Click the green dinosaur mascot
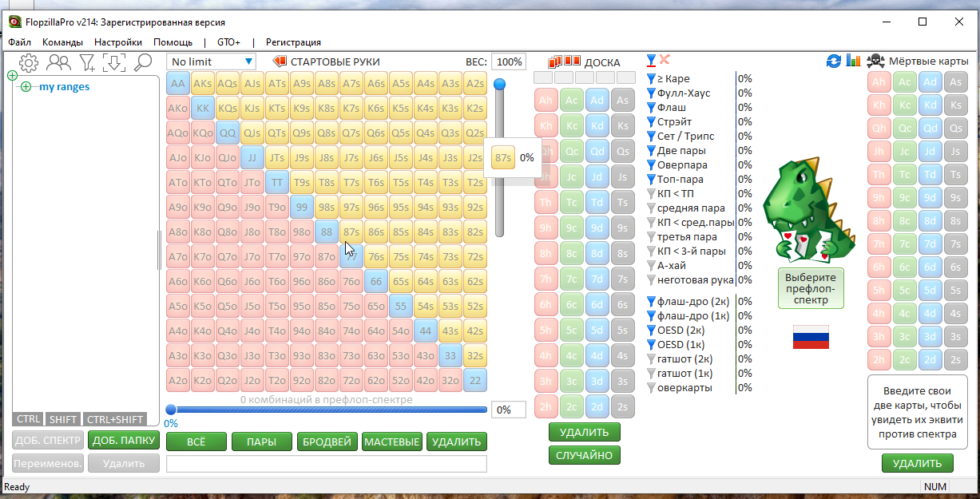Viewport: 980px width, 499px height. 810,209
